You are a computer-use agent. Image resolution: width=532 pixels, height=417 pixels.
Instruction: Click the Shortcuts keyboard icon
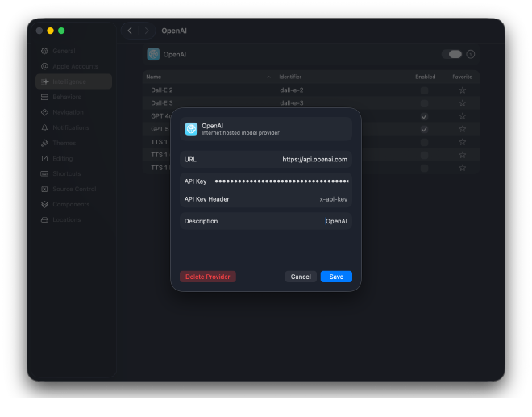click(44, 173)
